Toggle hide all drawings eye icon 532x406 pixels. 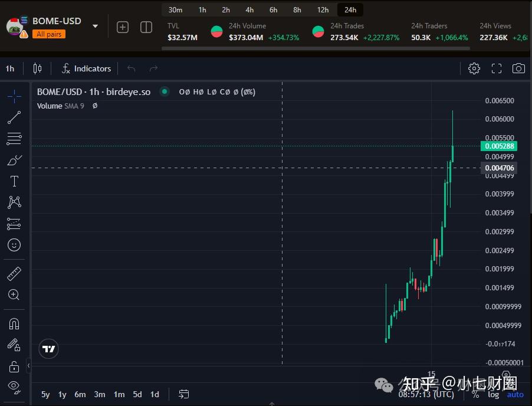[14, 387]
